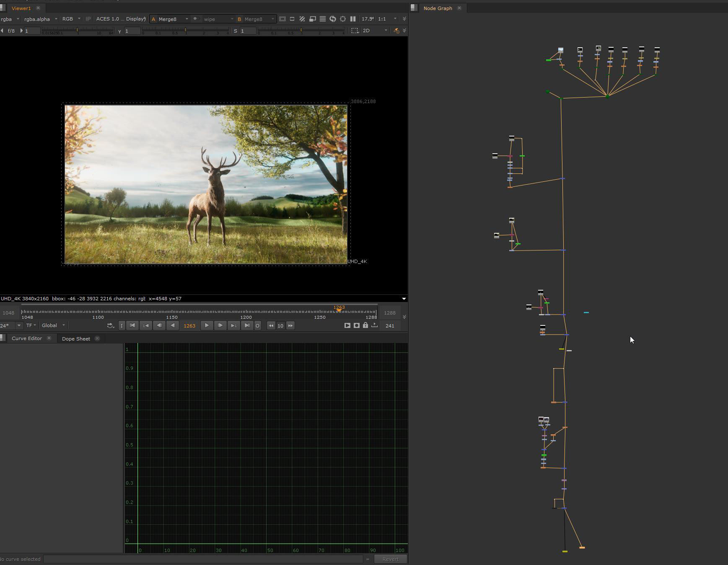728x565 pixels.
Task: Click the region of interest icon
Action: tap(292, 19)
